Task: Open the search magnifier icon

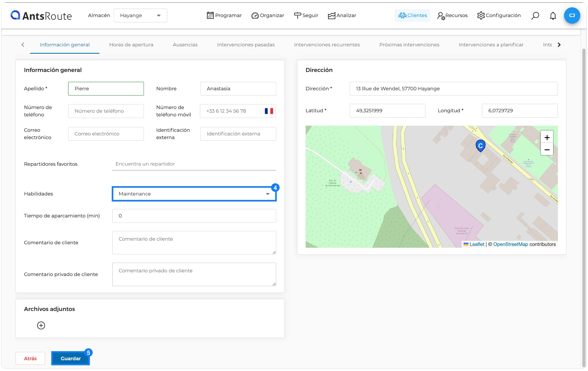Action: (x=535, y=15)
